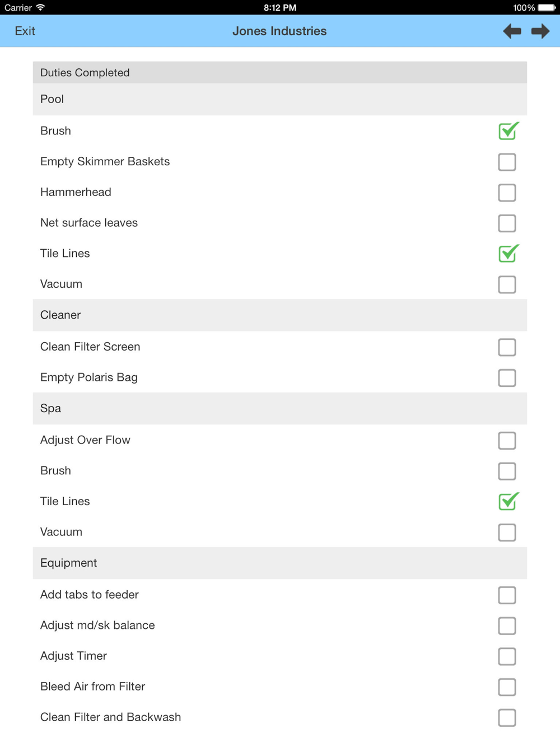Enable Adjust md/sk balance checkbox
This screenshot has width=560, height=747.
[x=507, y=625]
